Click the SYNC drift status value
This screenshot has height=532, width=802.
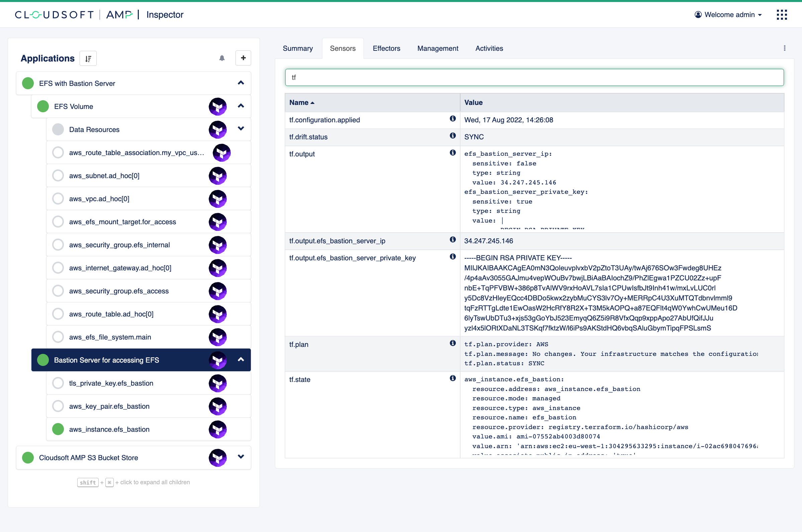pyautogui.click(x=474, y=137)
